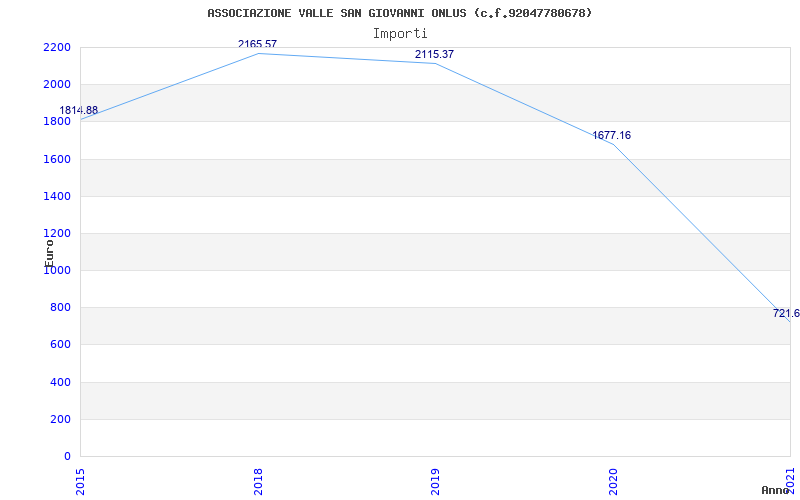Click the chart title ASSOCIAZIONE VALLE SAN GIOVANNI ONLUS
Viewport: 800px width, 500px height.
point(399,13)
